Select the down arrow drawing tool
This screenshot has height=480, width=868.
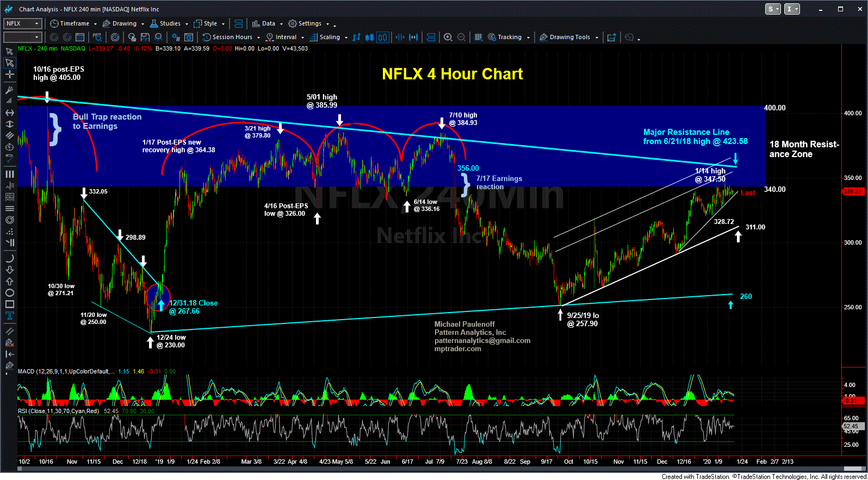[x=9, y=270]
